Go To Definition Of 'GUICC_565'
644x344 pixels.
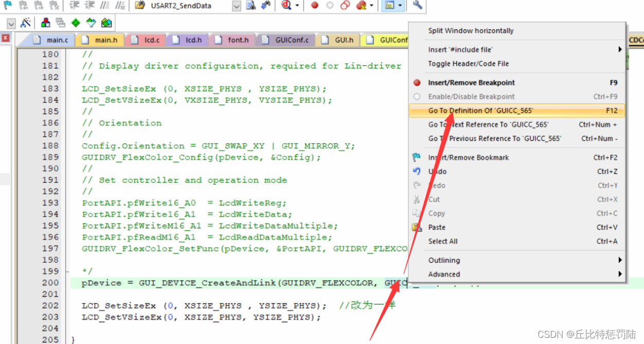coord(517,111)
